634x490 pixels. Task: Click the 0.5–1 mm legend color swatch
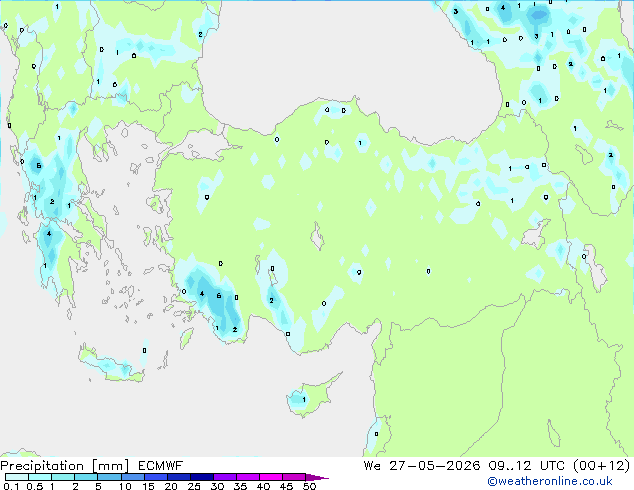coord(40,477)
